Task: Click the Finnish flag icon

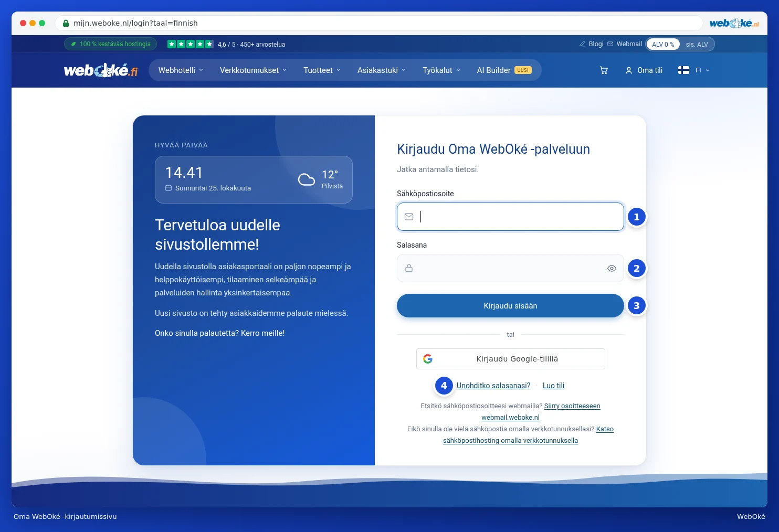Action: [683, 70]
